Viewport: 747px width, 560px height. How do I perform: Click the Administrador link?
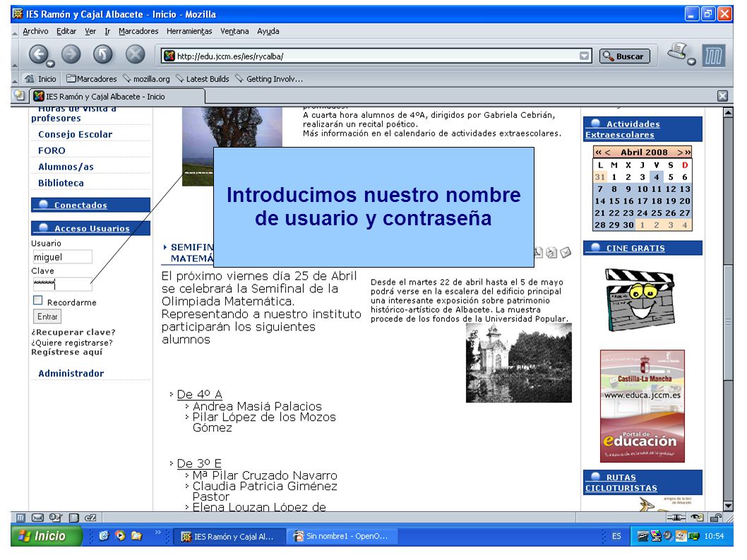click(x=71, y=374)
